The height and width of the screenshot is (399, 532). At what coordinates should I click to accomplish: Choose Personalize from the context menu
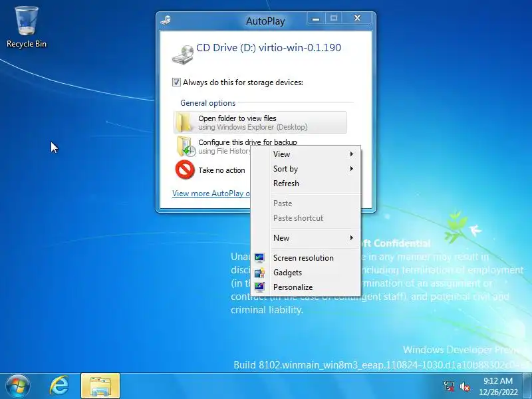305,287
